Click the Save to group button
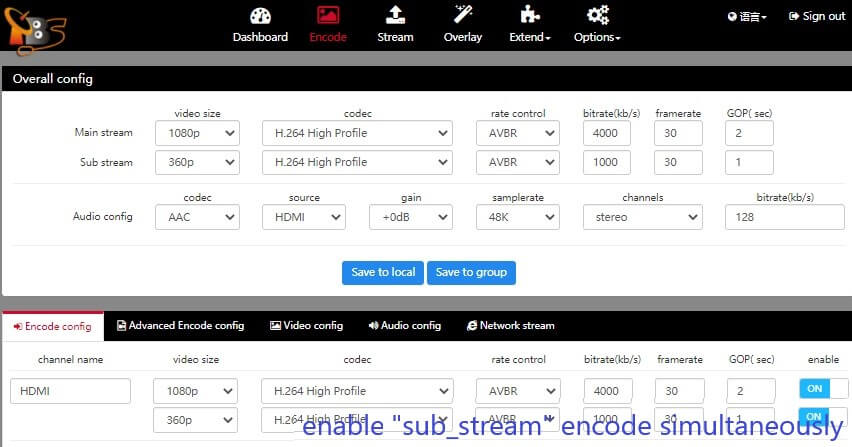Image resolution: width=852 pixels, height=447 pixels. [471, 272]
